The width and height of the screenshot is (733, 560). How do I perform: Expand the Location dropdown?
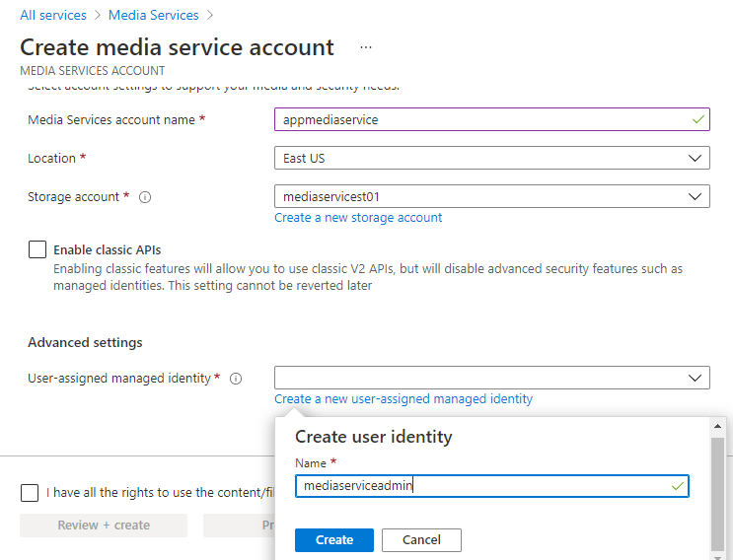(491, 158)
